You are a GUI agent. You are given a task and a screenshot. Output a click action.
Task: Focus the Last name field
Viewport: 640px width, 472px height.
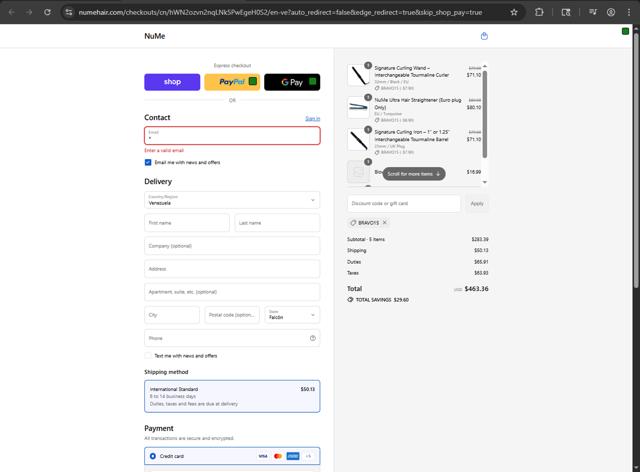278,223
